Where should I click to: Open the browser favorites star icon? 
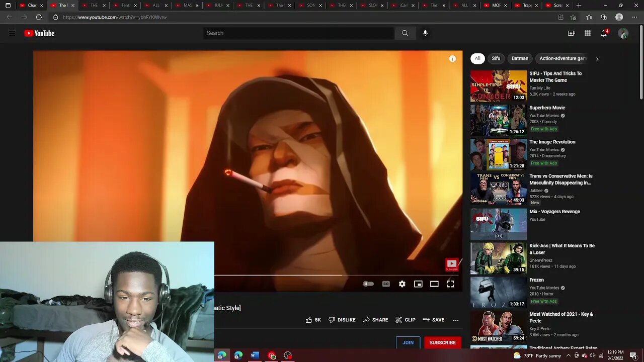(x=589, y=17)
